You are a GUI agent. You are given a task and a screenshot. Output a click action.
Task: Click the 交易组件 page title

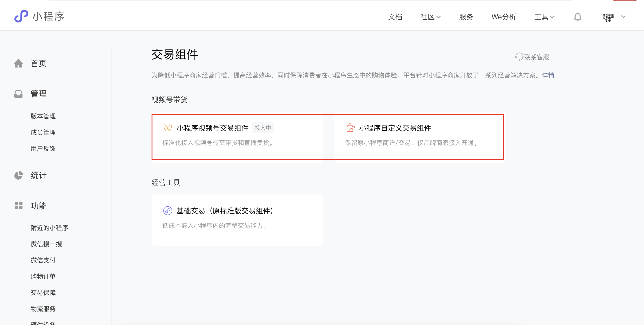pos(175,54)
